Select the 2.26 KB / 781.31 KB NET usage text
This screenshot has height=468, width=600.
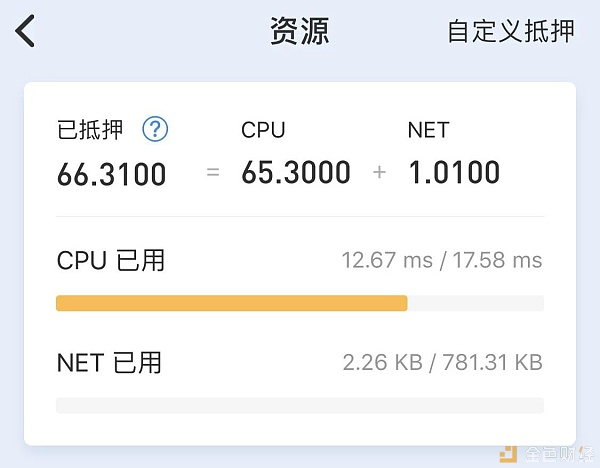click(x=442, y=362)
